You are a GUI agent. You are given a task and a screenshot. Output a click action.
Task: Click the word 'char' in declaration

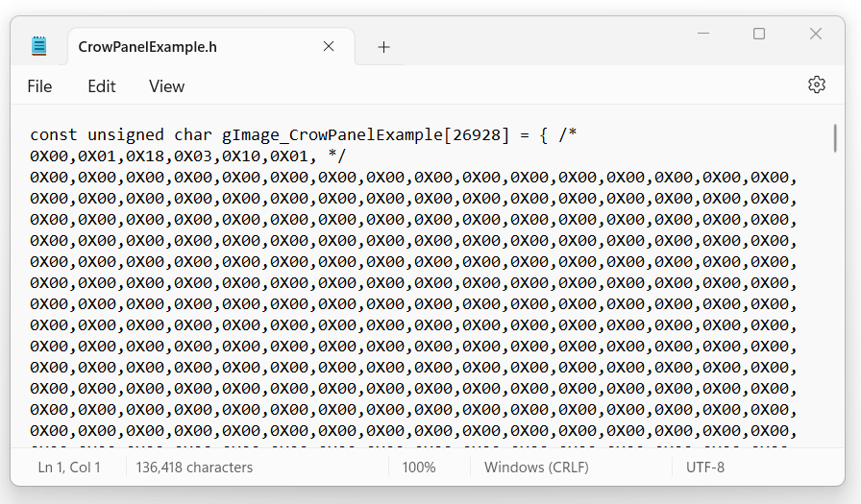point(193,135)
